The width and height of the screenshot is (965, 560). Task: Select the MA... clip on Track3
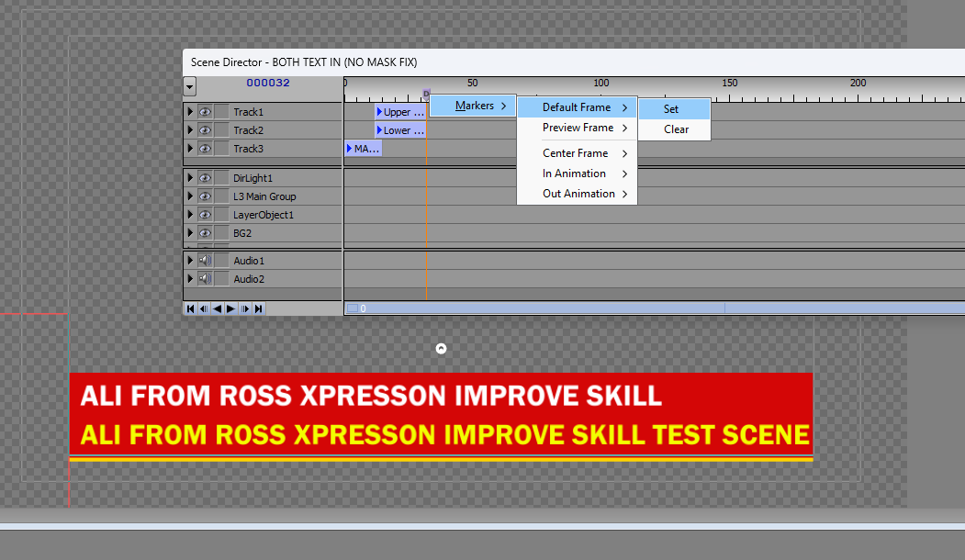363,149
